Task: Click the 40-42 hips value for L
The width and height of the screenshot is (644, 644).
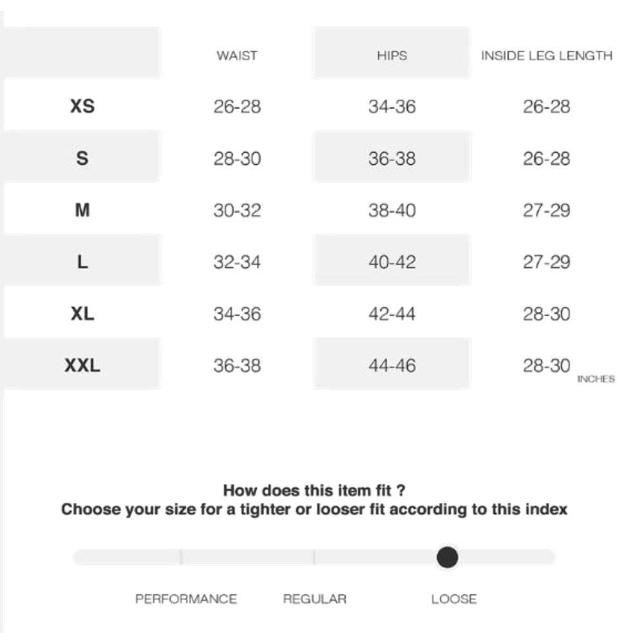Action: (x=392, y=262)
